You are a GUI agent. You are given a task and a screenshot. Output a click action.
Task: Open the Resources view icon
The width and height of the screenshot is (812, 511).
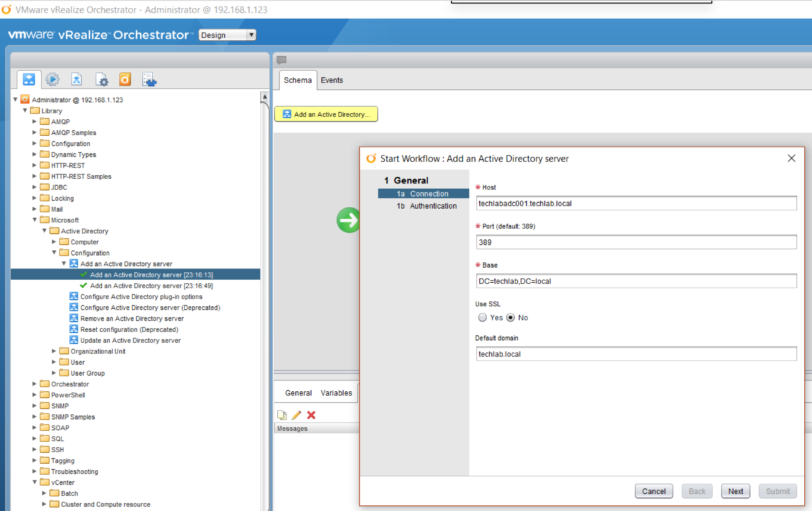click(77, 79)
